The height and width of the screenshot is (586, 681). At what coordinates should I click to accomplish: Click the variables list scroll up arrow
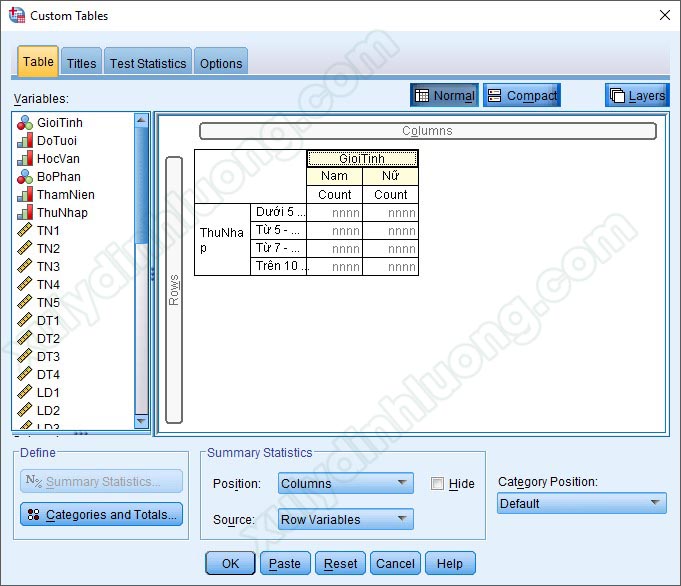tap(141, 120)
